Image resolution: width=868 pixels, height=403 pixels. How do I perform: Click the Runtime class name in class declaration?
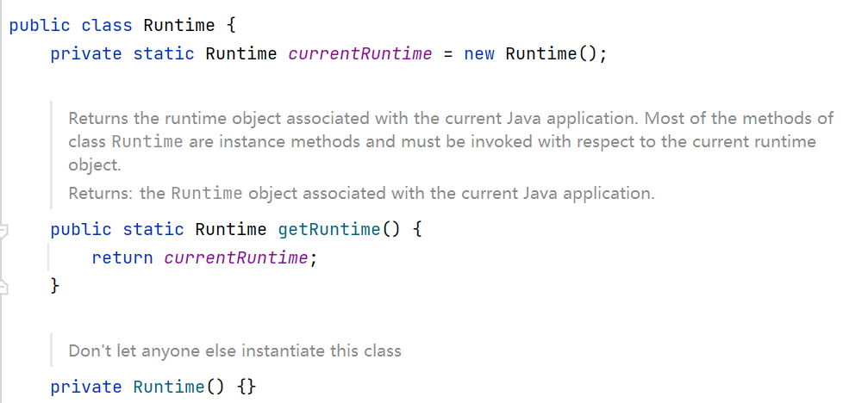pos(178,26)
